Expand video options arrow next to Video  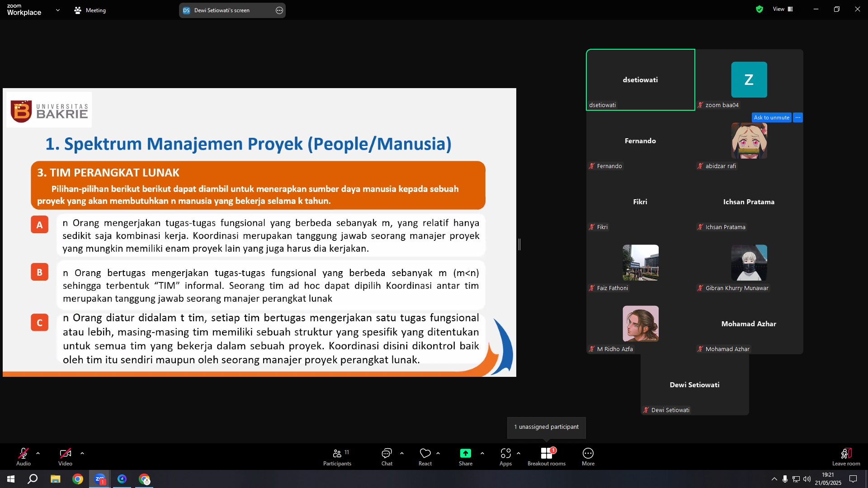click(82, 453)
